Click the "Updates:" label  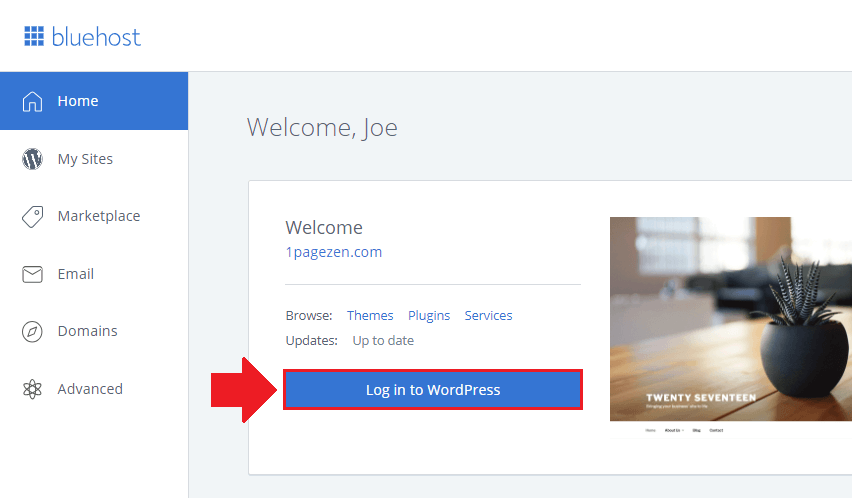pos(311,341)
